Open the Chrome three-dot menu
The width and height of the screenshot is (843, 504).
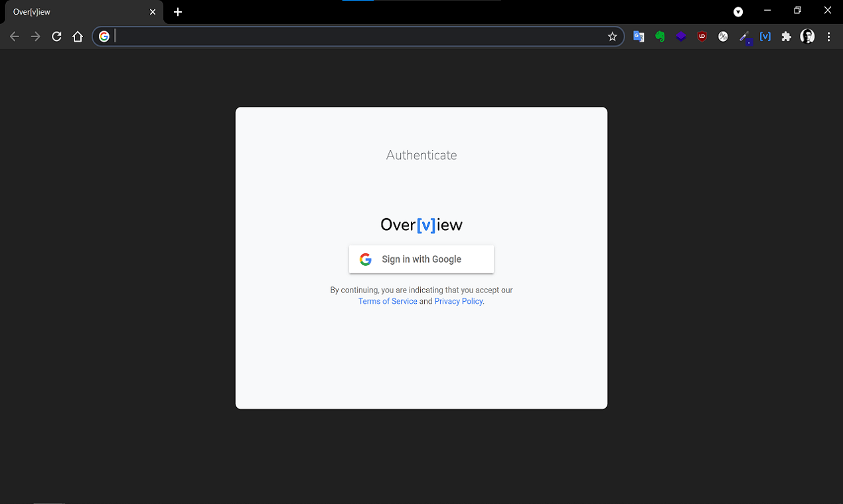[828, 36]
